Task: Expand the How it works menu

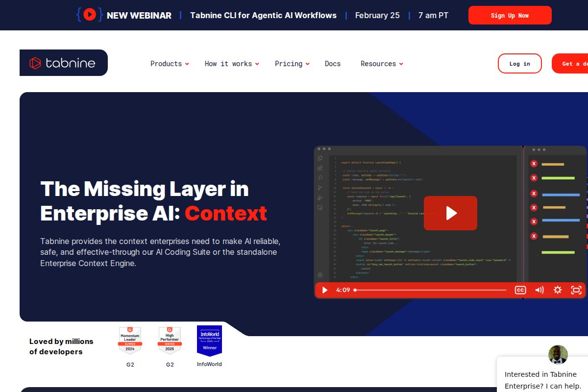Action: pos(231,64)
